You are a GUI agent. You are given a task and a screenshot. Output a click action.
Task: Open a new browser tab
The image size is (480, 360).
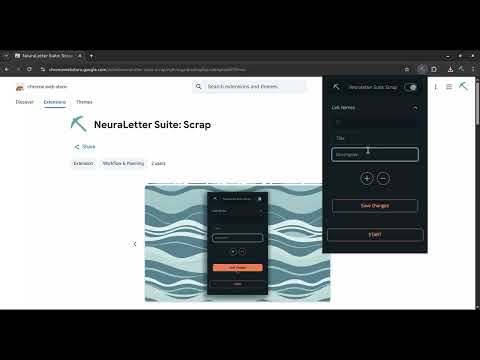[91, 56]
